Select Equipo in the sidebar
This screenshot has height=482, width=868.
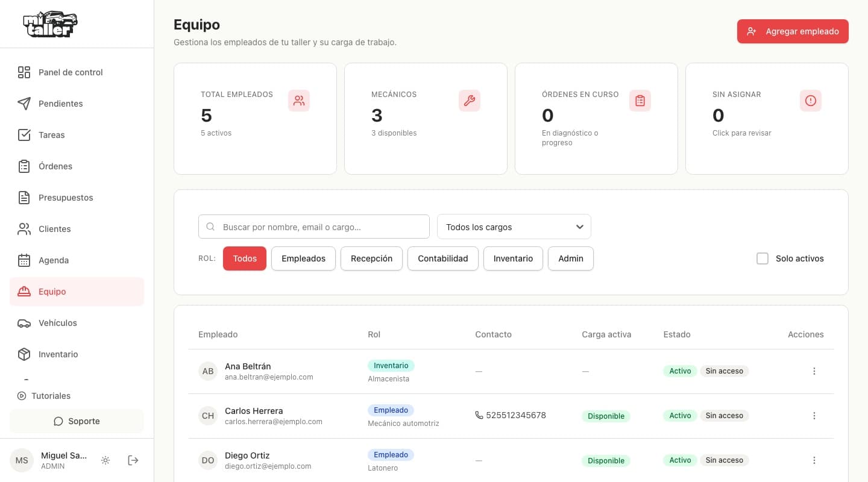(77, 292)
